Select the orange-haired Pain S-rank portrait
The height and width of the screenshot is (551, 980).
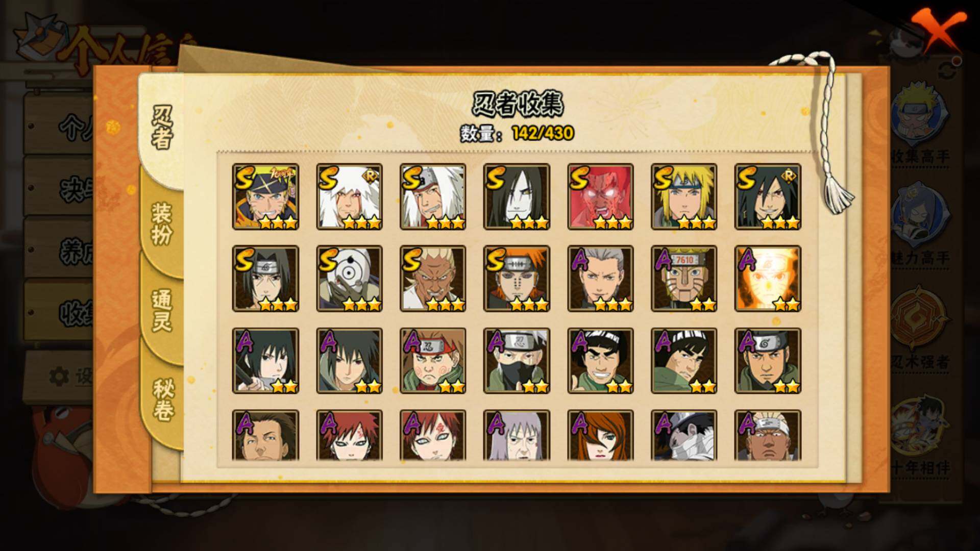[x=517, y=279]
